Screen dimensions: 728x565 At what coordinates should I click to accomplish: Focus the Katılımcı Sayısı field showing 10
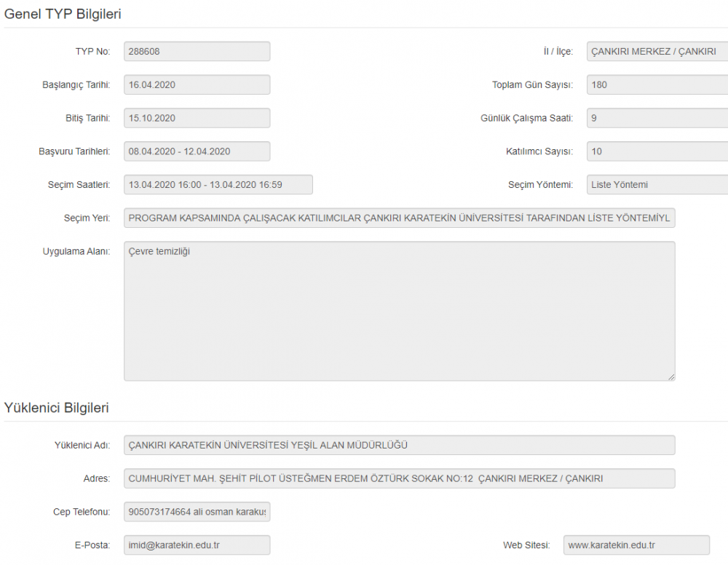(x=657, y=151)
